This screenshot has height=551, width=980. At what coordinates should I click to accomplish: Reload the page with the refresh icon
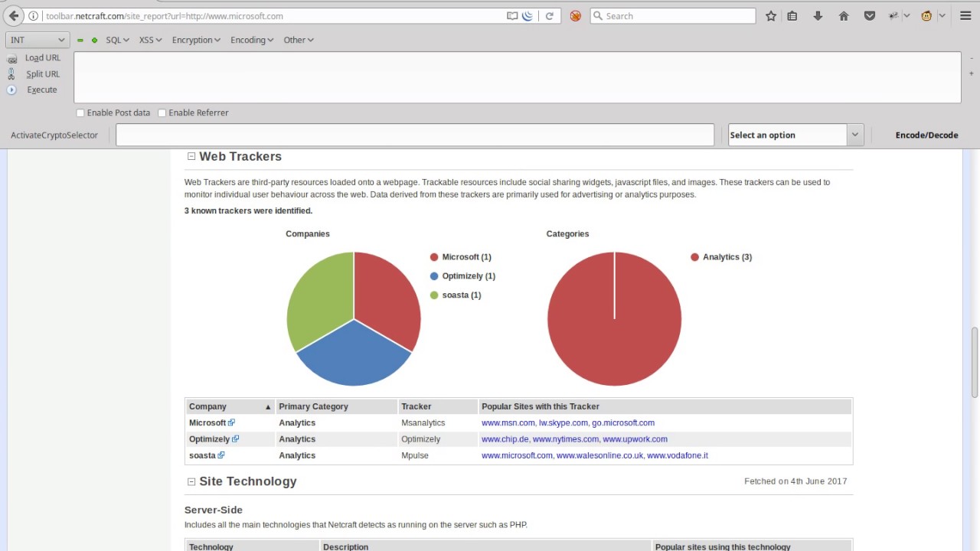pyautogui.click(x=549, y=16)
